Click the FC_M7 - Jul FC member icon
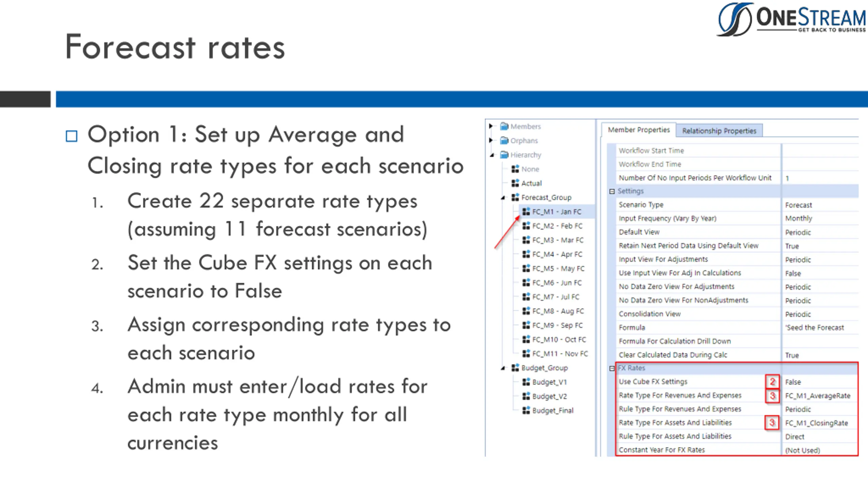 point(526,297)
